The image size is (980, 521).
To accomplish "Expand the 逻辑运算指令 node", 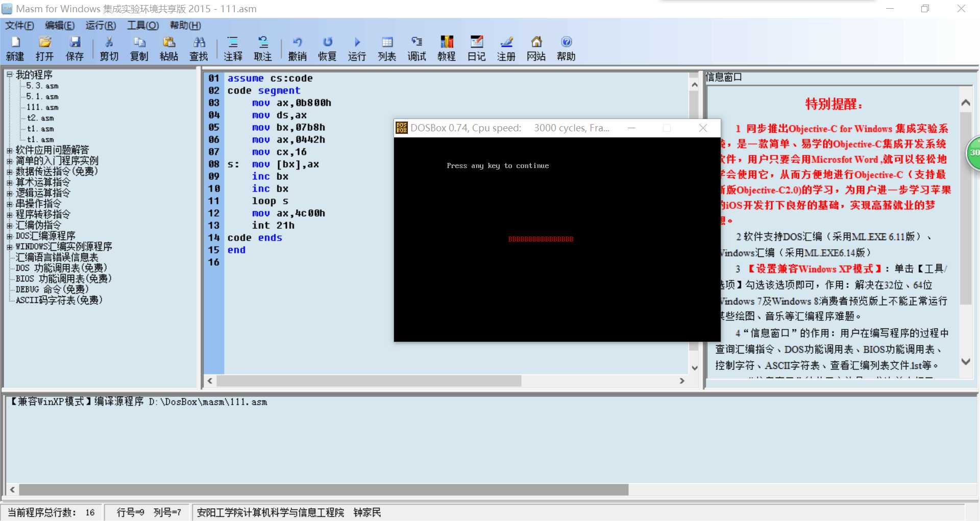I will pyautogui.click(x=9, y=193).
